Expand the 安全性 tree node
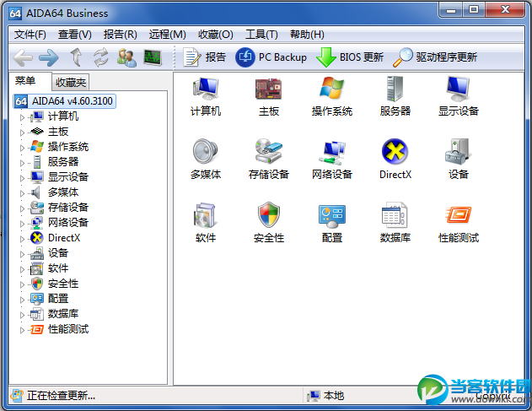Screen dimensions: 532x411 click(x=22, y=284)
